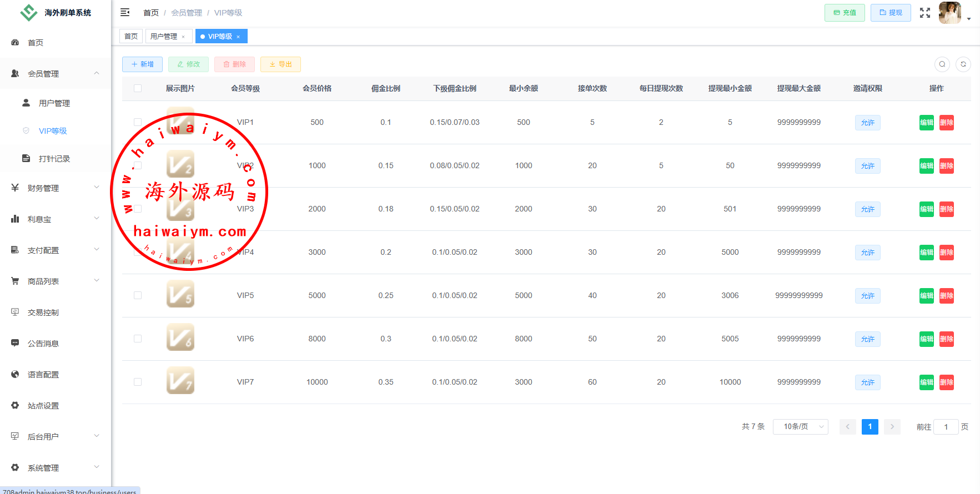This screenshot has width=980, height=494.
Task: Click the page number jump input field
Action: coord(946,427)
